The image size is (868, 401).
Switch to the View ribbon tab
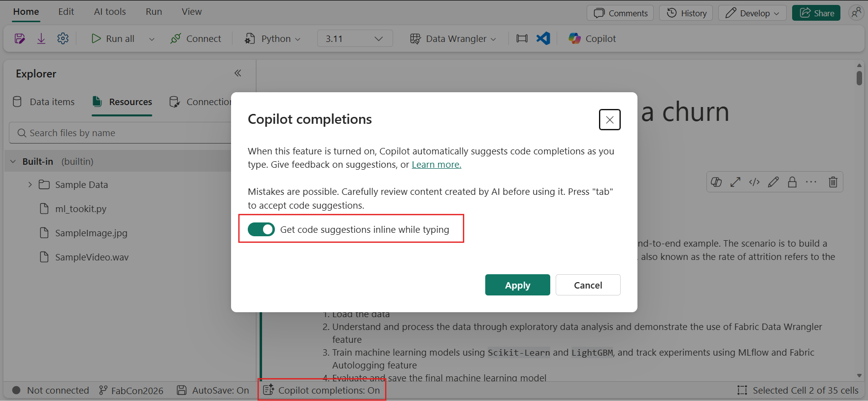pos(192,12)
